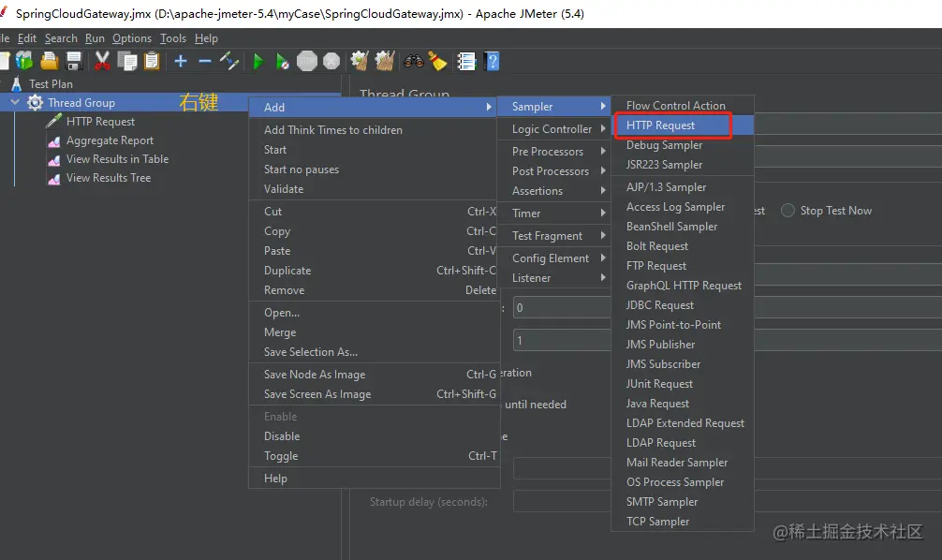942x560 pixels.
Task: Click the Clear results icon
Action: tap(360, 61)
